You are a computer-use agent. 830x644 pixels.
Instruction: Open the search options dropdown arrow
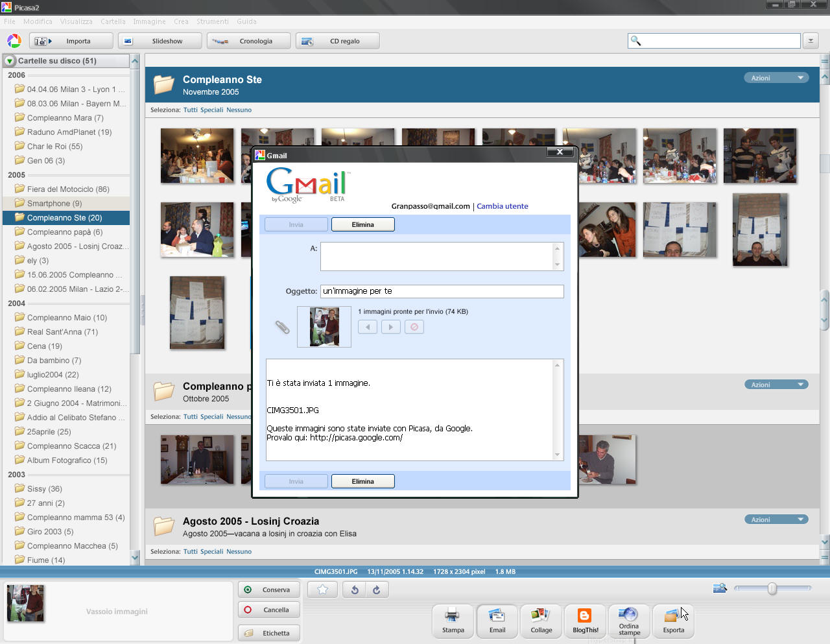click(811, 41)
